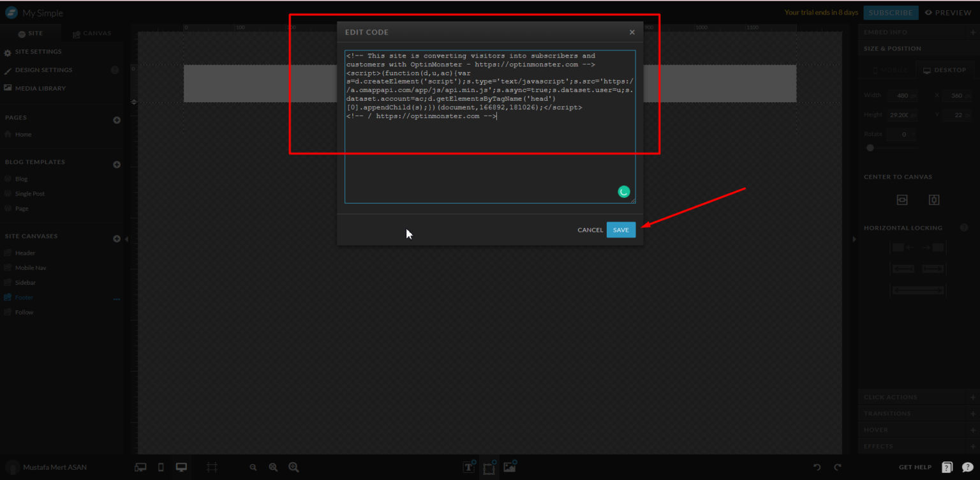Switch to the Canvas tab
The height and width of the screenshot is (480, 980).
[92, 33]
